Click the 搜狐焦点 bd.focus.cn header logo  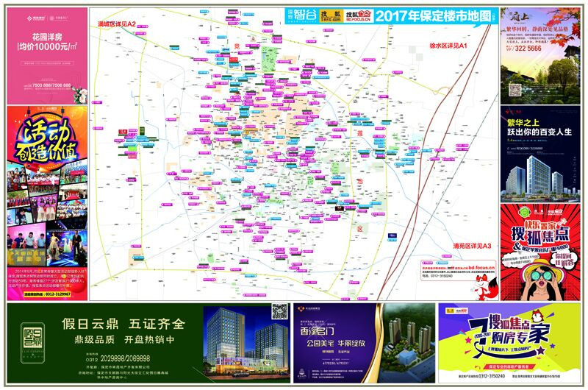(359, 15)
